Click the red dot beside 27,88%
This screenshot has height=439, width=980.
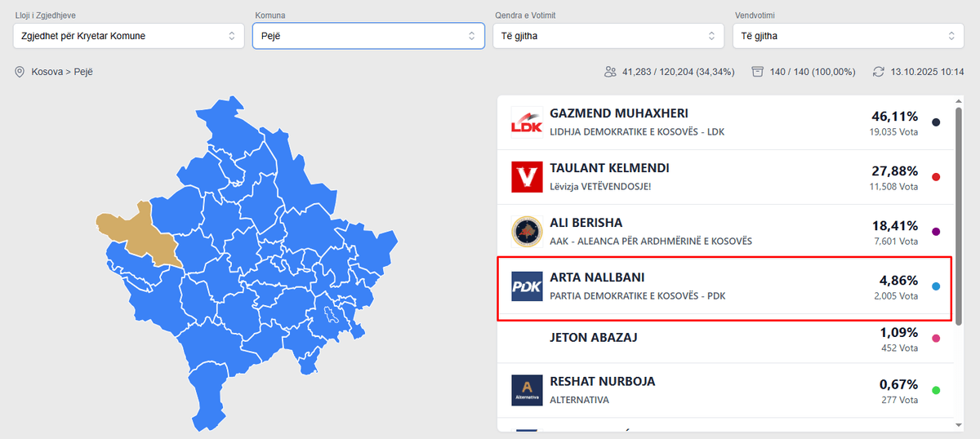click(x=936, y=177)
